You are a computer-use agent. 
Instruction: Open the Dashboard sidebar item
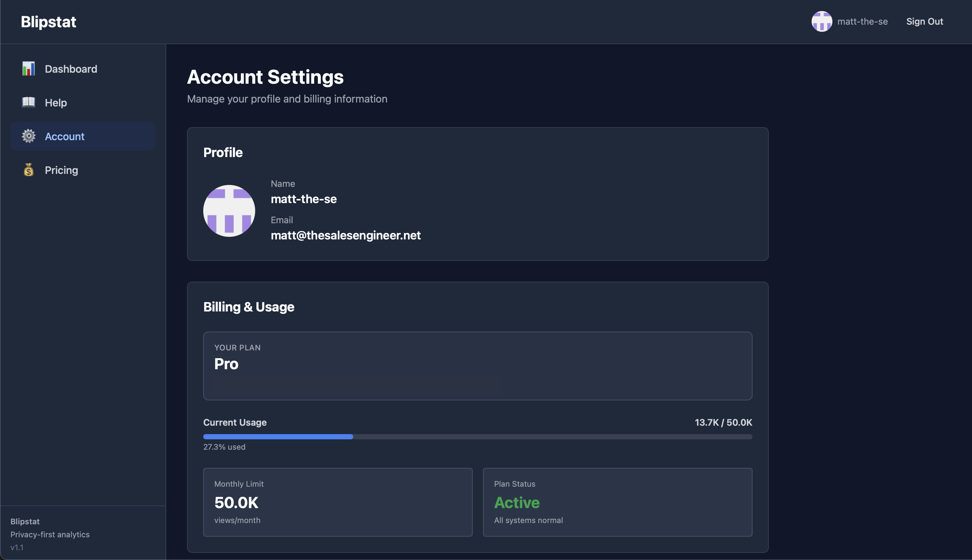71,69
